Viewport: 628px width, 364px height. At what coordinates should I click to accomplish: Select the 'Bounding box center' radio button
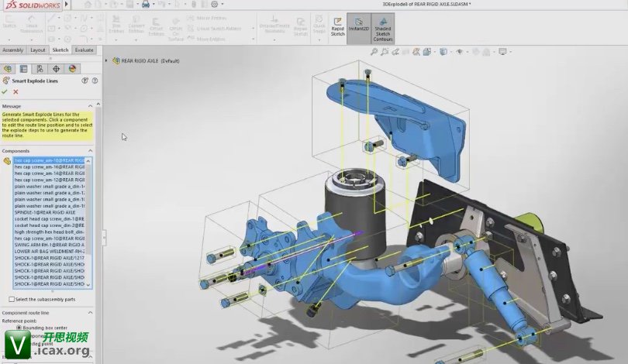[x=19, y=328]
